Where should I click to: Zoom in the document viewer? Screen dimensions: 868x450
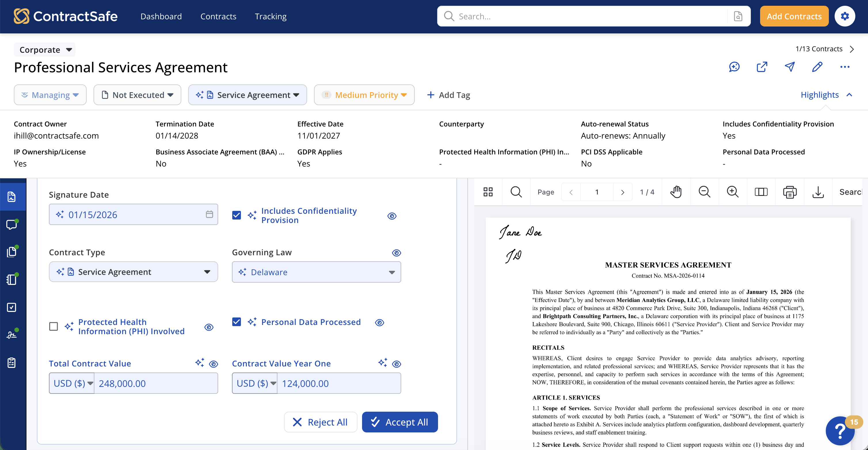732,192
